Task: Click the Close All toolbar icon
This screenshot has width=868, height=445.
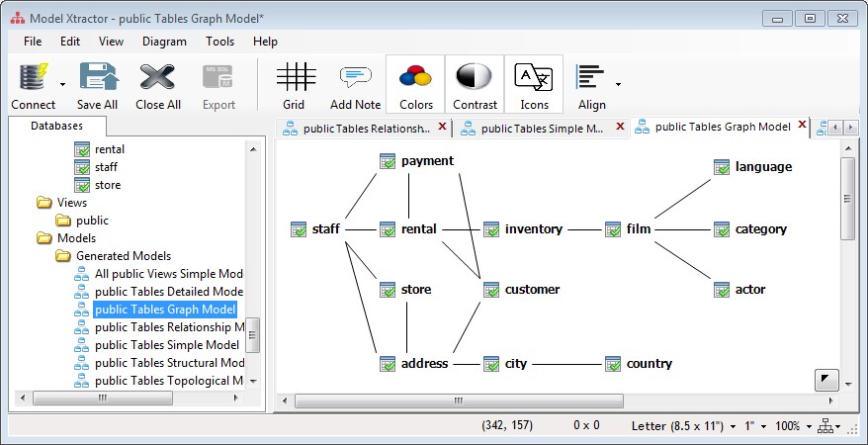Action: 158,77
